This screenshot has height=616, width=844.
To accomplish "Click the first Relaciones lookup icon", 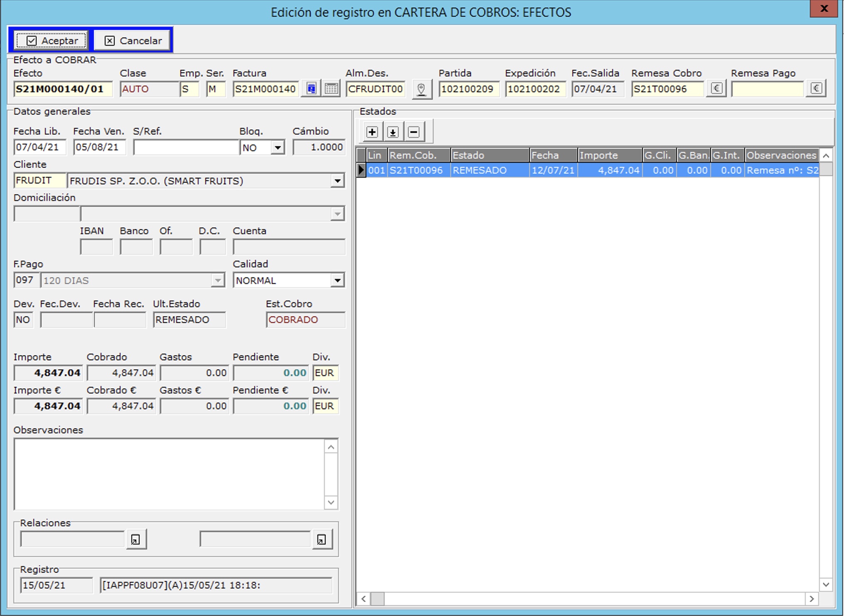I will [136, 539].
